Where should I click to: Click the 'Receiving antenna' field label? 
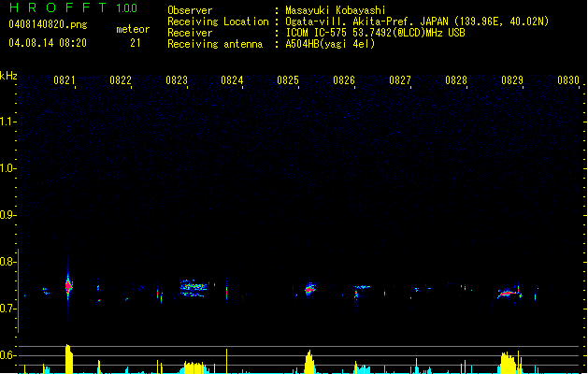215,44
